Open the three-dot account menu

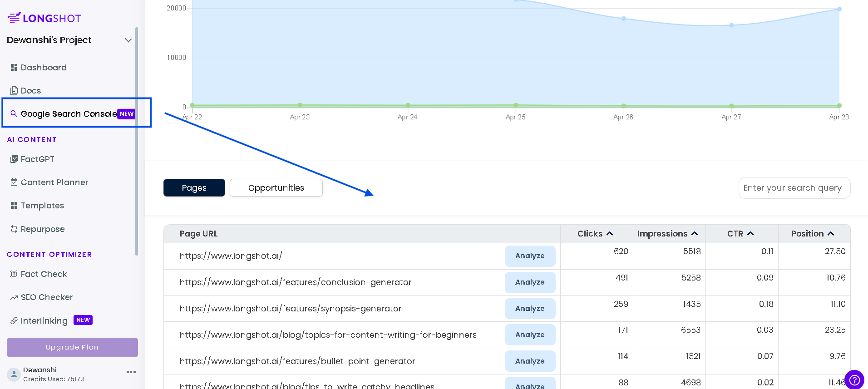click(131, 372)
